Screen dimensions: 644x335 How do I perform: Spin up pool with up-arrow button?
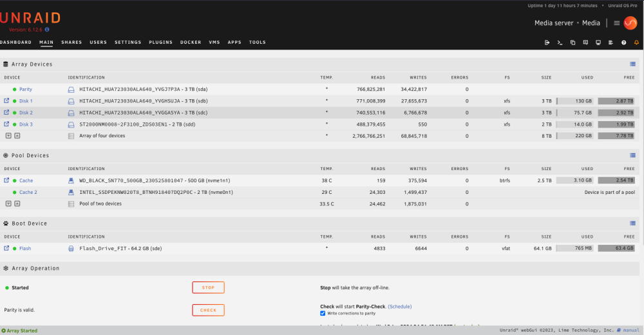click(x=17, y=204)
